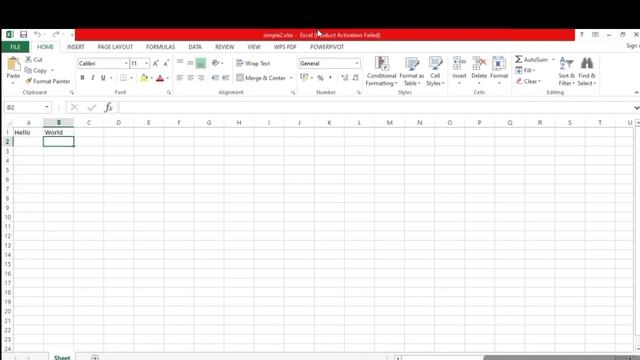Image resolution: width=640 pixels, height=360 pixels.
Task: Toggle underline formatting
Action: coord(103,78)
